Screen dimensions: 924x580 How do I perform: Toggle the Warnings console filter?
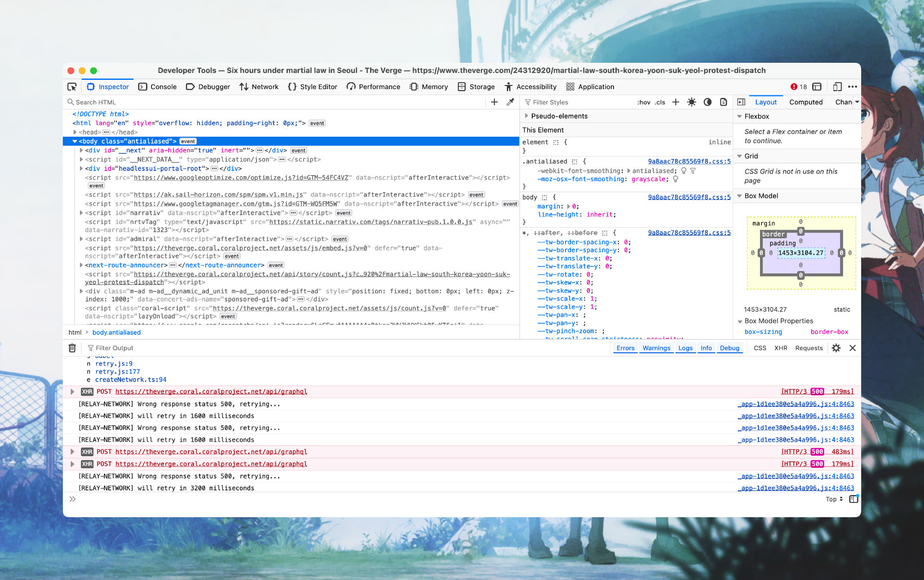click(656, 348)
